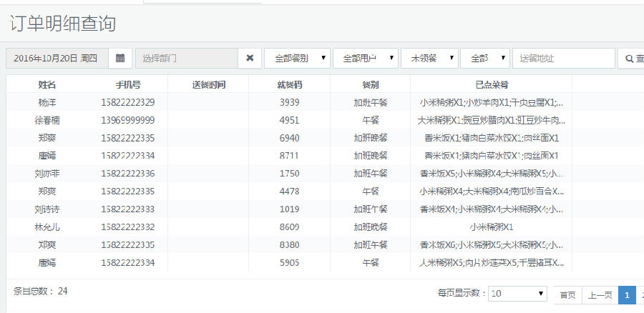Click the magnifier search button
Screen dimensions: 644x313
click(631, 58)
